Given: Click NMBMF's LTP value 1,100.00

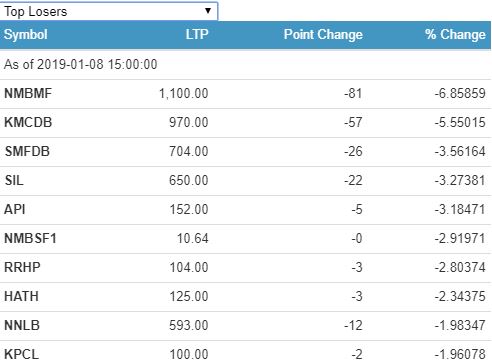Looking at the screenshot, I should point(184,93).
